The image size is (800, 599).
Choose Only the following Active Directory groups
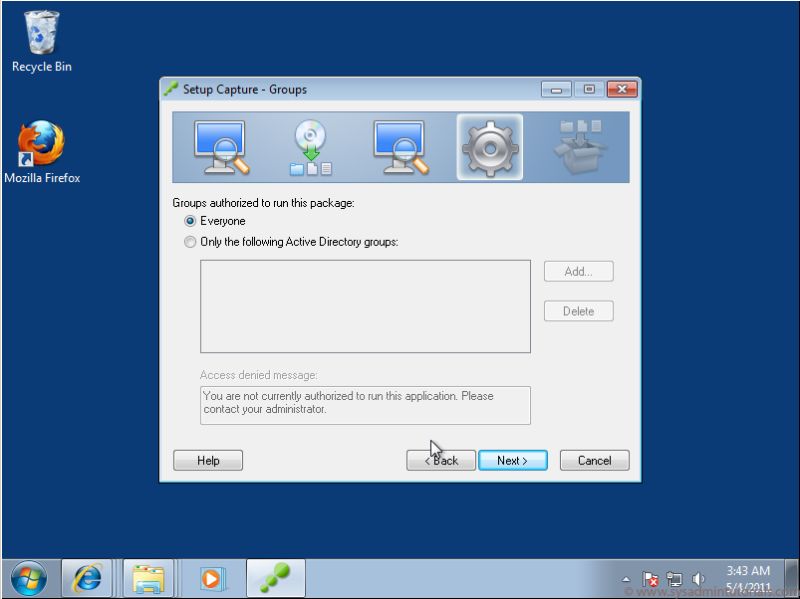(190, 242)
